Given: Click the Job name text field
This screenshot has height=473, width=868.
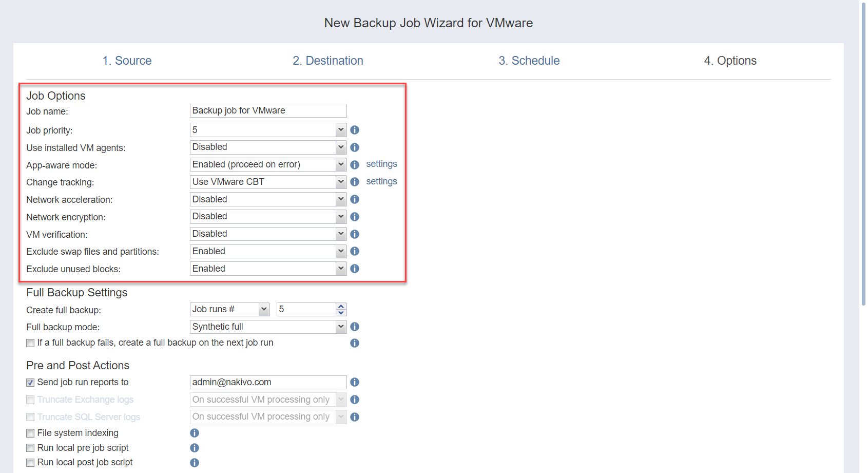Looking at the screenshot, I should pyautogui.click(x=268, y=111).
